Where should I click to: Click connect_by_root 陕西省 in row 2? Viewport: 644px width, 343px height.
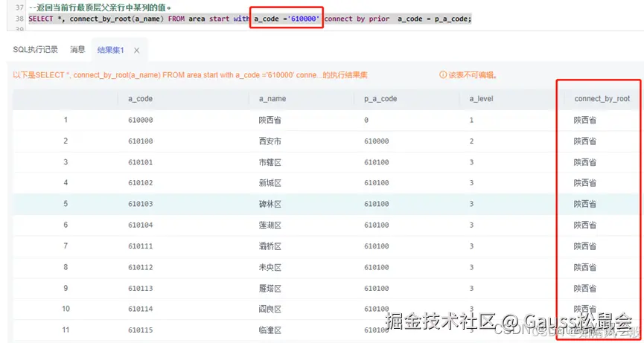point(585,141)
